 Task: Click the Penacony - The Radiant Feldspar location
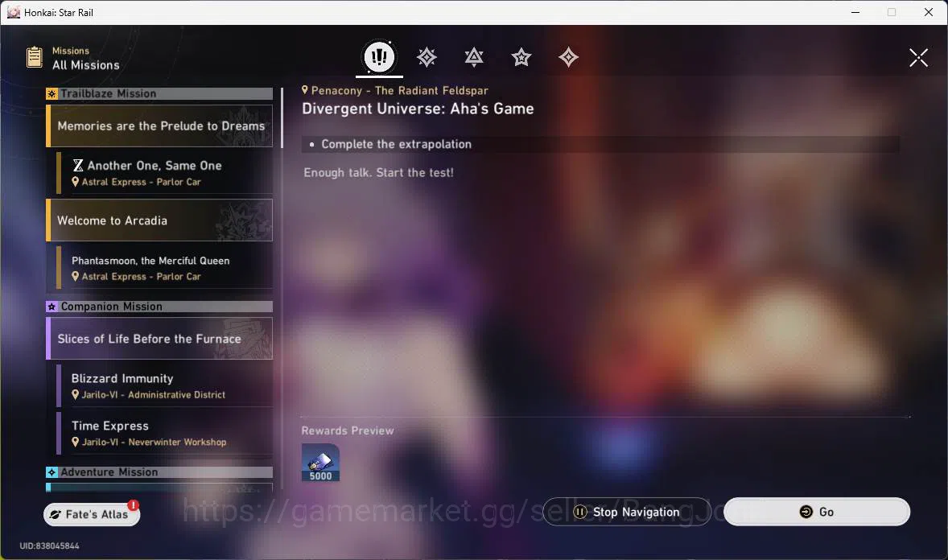click(x=400, y=91)
